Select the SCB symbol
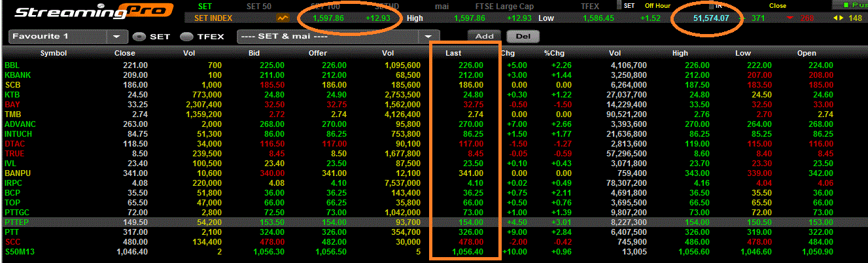Image resolution: width=868 pixels, height=263 pixels. pos(12,85)
